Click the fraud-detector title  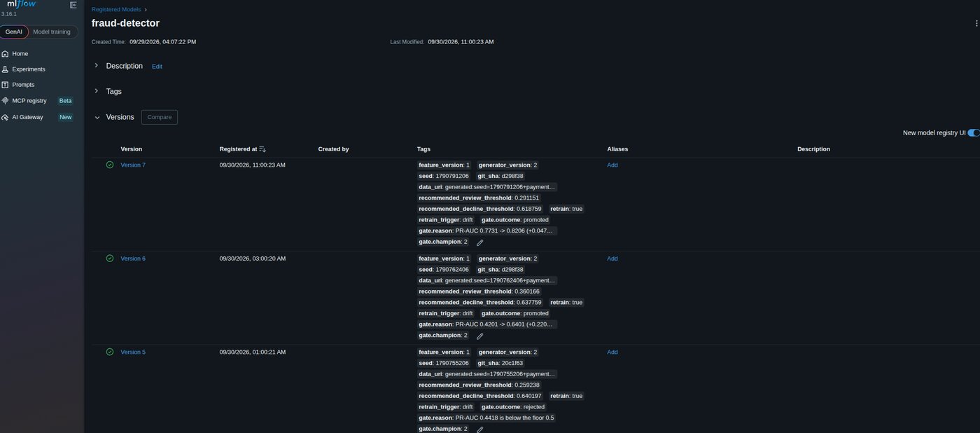(x=125, y=23)
